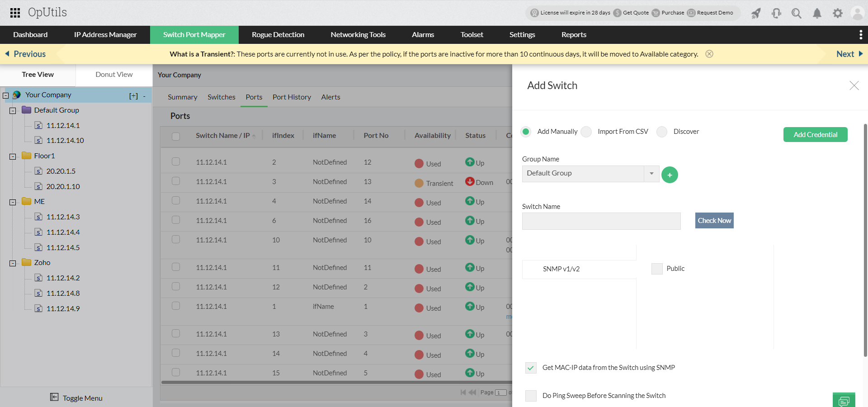Collapse the Floor1 tree group
This screenshot has height=407, width=868.
[x=13, y=156]
